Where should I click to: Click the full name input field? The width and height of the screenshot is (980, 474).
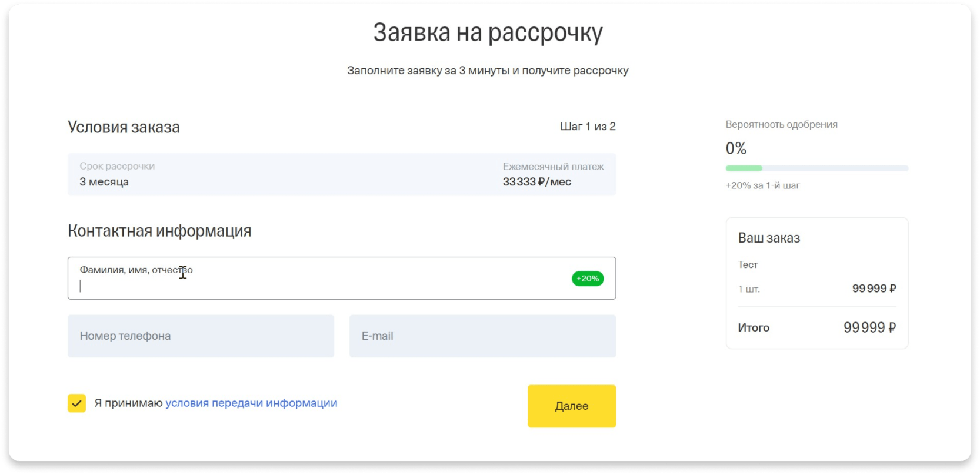click(341, 278)
